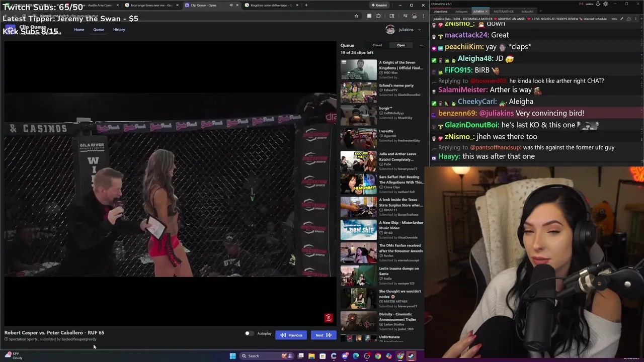The width and height of the screenshot is (644, 362).
Task: Switch to the MISTERARTHER chat tab
Action: pos(504,11)
